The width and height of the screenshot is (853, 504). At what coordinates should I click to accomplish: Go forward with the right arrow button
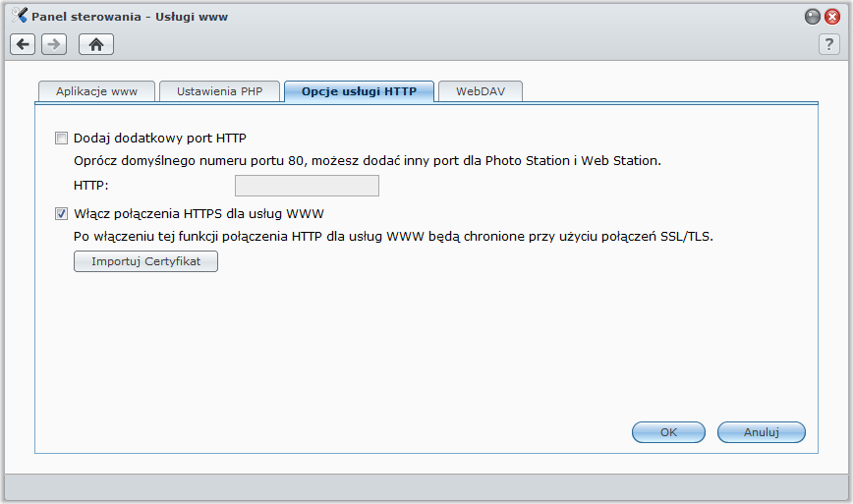tap(54, 44)
